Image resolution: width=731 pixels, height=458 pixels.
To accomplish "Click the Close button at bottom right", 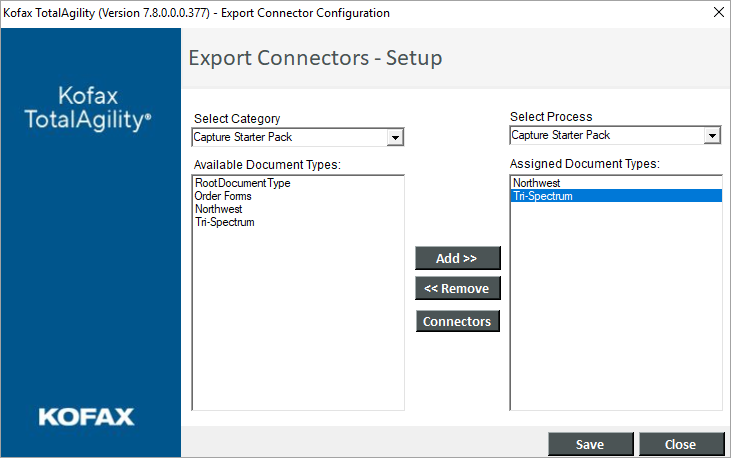I will (681, 444).
